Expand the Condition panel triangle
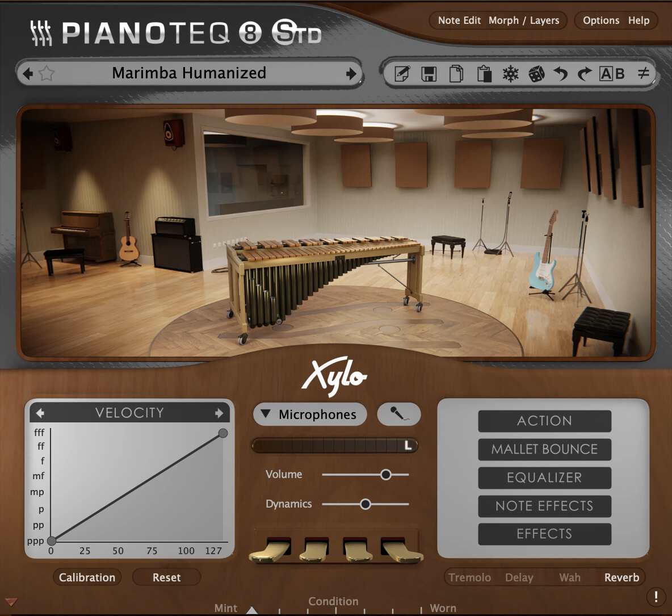This screenshot has width=672, height=616. [x=252, y=609]
